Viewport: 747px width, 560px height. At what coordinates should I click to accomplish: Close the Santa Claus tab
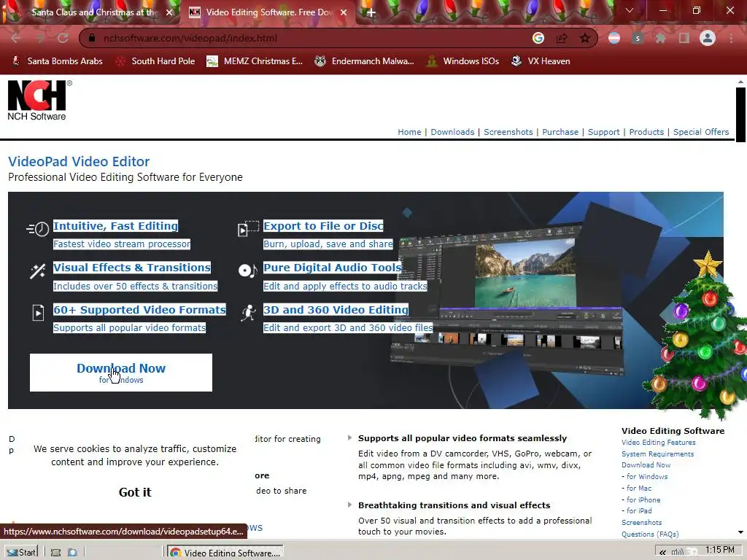click(169, 12)
